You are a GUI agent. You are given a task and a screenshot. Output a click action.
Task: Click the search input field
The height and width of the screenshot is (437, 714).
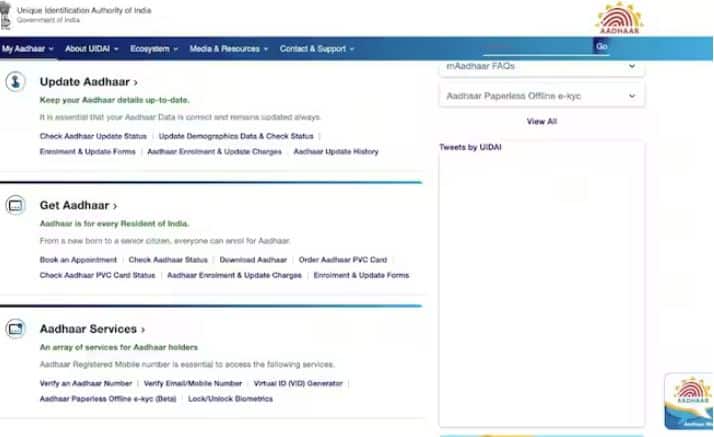[537, 47]
